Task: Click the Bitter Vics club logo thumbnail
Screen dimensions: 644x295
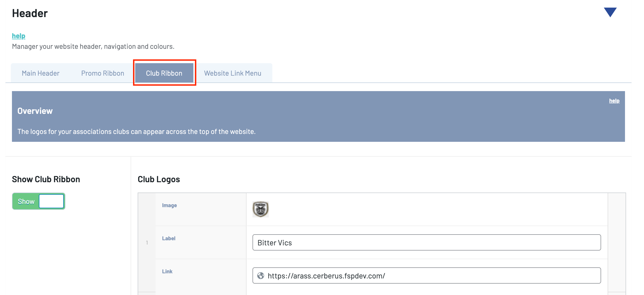Action: 260,209
